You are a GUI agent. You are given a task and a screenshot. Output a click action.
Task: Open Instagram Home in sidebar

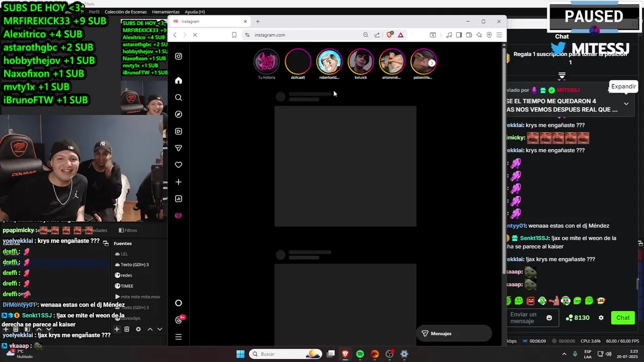178,80
